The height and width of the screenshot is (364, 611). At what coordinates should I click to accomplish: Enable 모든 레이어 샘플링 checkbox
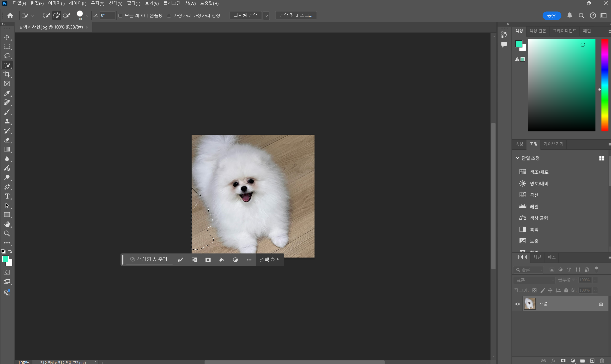tap(120, 16)
